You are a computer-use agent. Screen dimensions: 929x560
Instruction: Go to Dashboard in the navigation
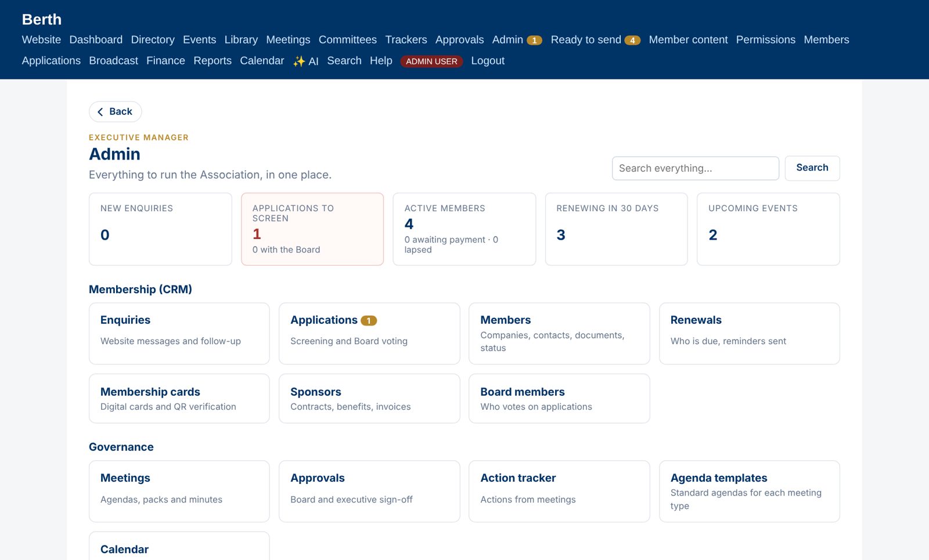click(96, 39)
